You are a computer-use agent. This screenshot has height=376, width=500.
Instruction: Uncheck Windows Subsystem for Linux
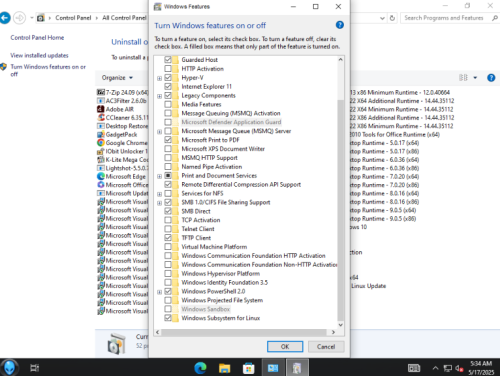point(168,318)
